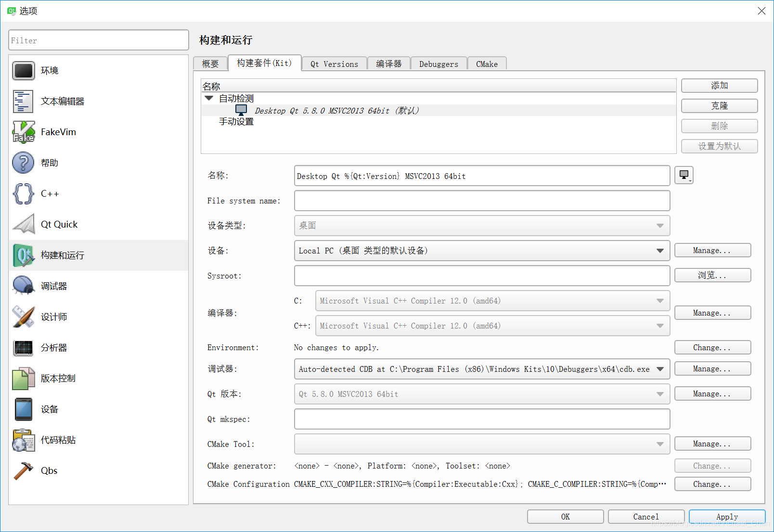The width and height of the screenshot is (774, 532).
Task: Open the 设备 tablet icon
Action: pos(23,409)
